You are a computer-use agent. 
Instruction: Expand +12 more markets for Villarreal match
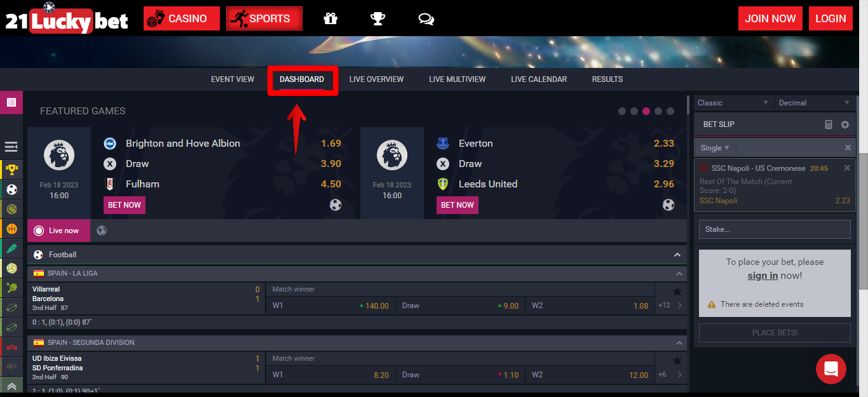click(x=671, y=306)
